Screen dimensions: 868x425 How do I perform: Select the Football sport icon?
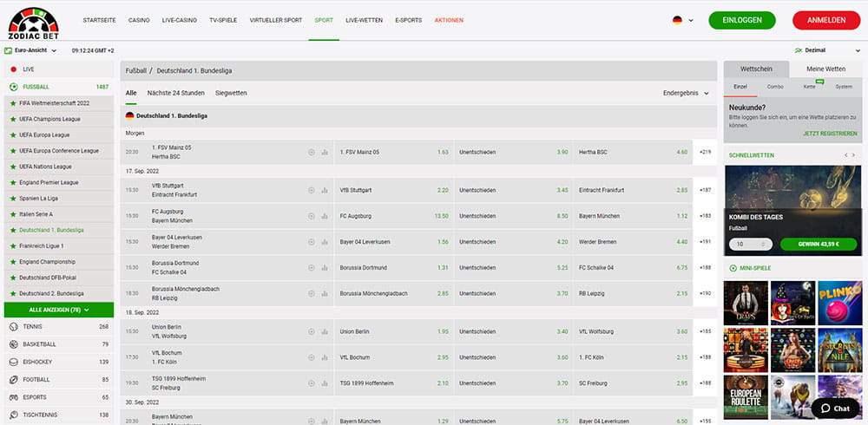tap(13, 380)
